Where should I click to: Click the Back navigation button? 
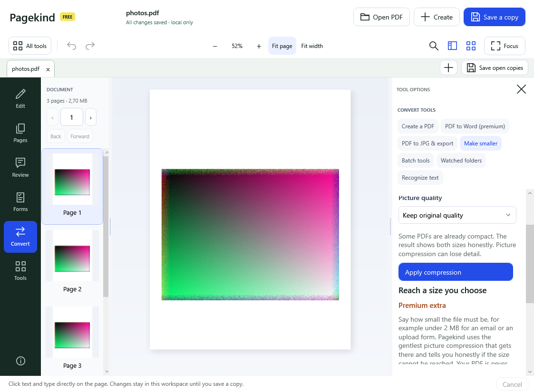[x=56, y=136]
